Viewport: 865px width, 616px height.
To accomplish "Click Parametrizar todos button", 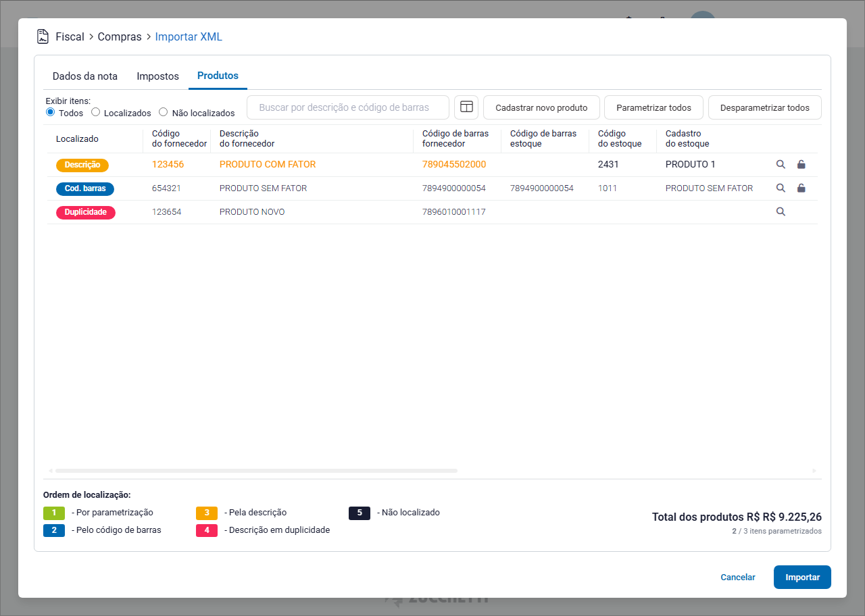I will (653, 107).
